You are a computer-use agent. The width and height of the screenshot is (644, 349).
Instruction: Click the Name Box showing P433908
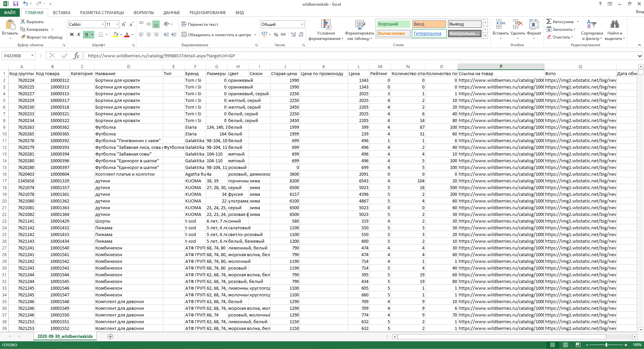[16, 56]
